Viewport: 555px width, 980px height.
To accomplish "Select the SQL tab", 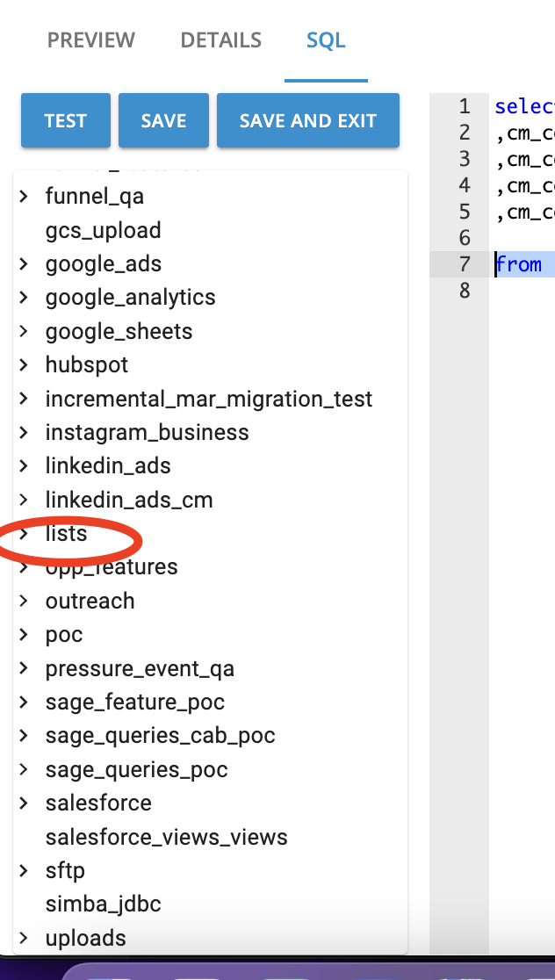I will point(326,40).
